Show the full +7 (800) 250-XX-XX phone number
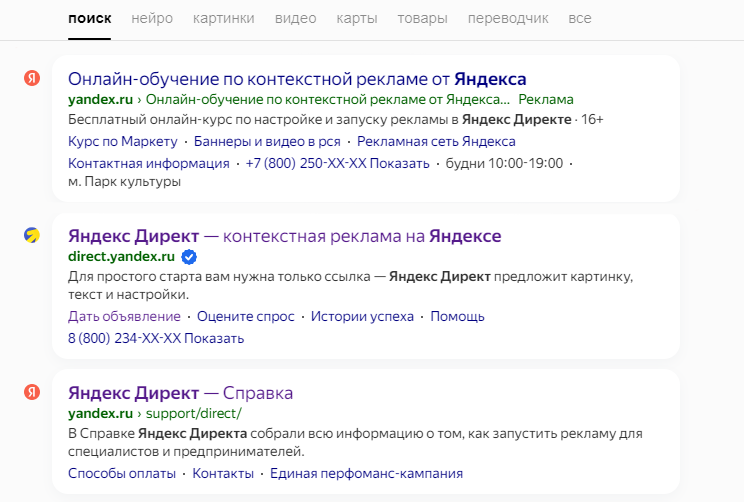The height and width of the screenshot is (502, 744). click(337, 163)
